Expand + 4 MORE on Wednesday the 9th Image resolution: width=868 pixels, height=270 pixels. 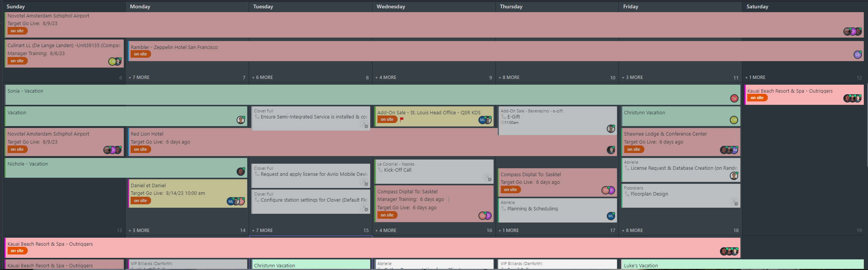point(386,77)
